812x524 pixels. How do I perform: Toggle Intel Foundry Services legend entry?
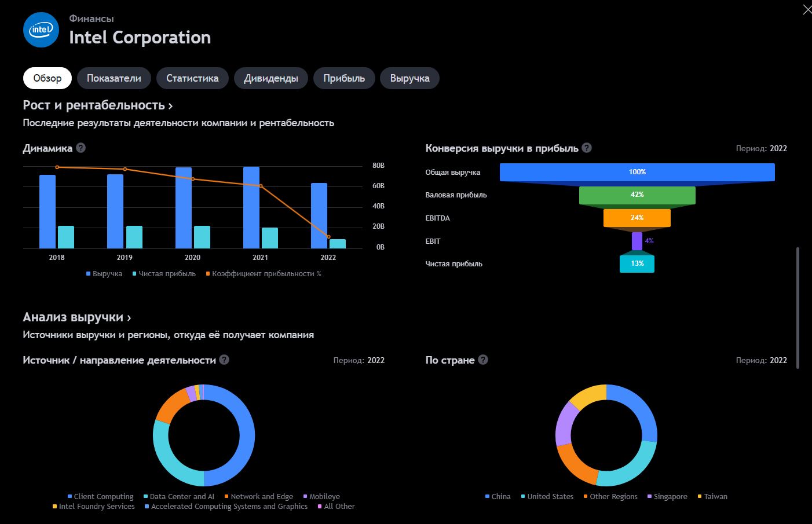(93, 507)
